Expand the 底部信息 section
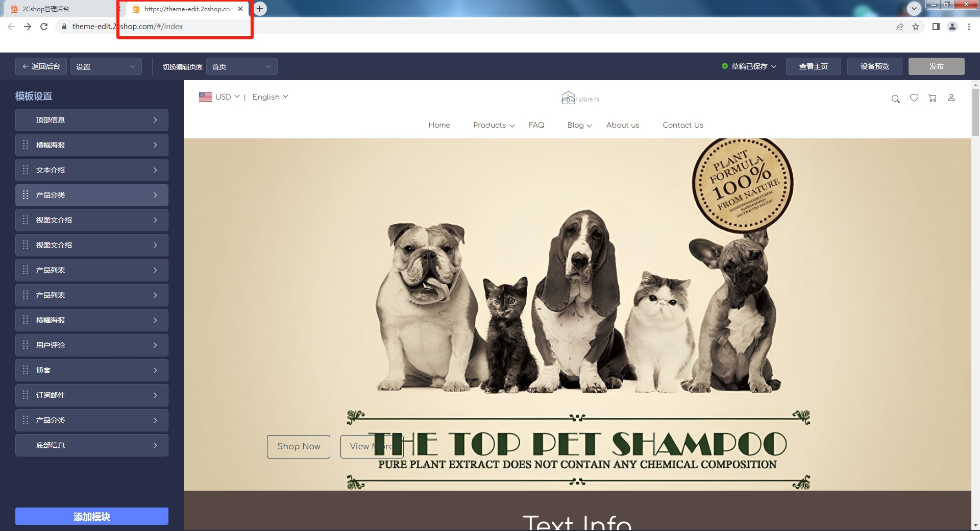The image size is (980, 531). click(x=92, y=445)
